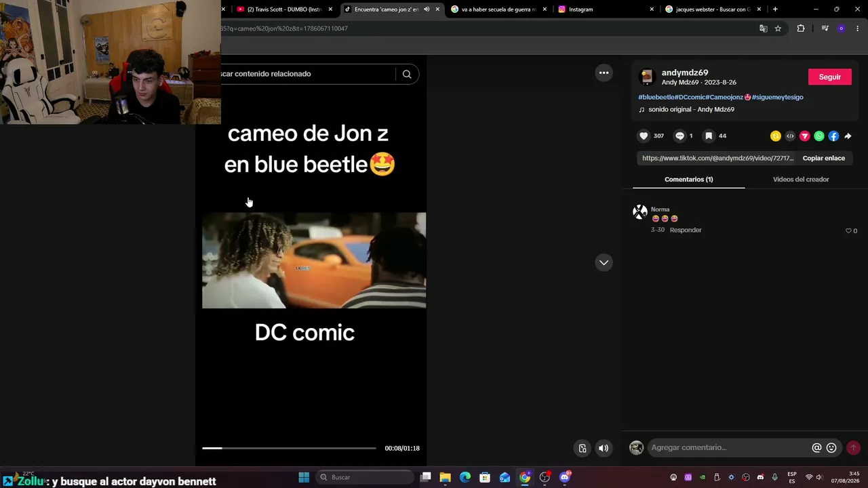Click the browser address bar URL
The height and width of the screenshot is (488, 868).
click(x=285, y=28)
